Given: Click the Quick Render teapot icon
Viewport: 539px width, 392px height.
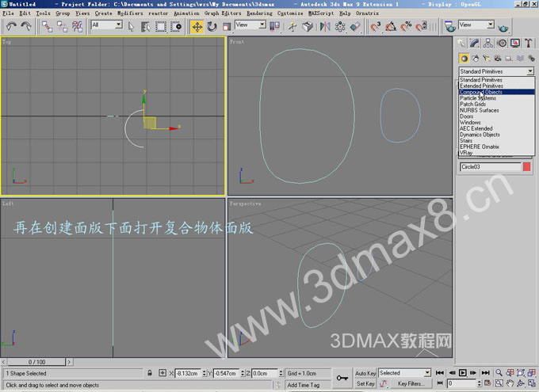Looking at the screenshot, I should (503, 28).
